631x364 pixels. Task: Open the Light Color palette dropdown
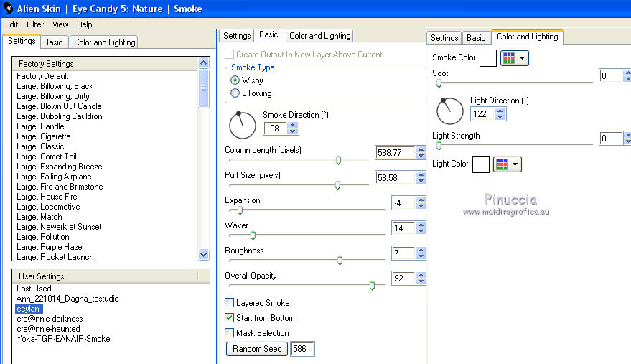click(x=507, y=164)
